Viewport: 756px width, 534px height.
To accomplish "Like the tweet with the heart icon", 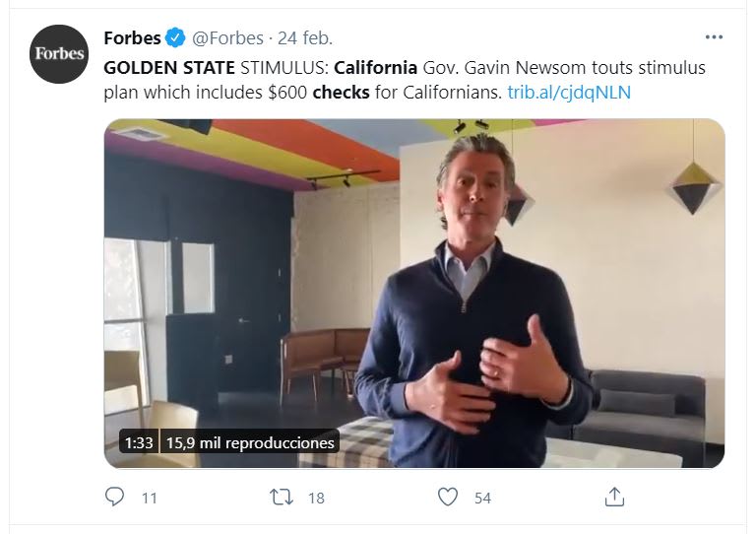I will (x=448, y=497).
